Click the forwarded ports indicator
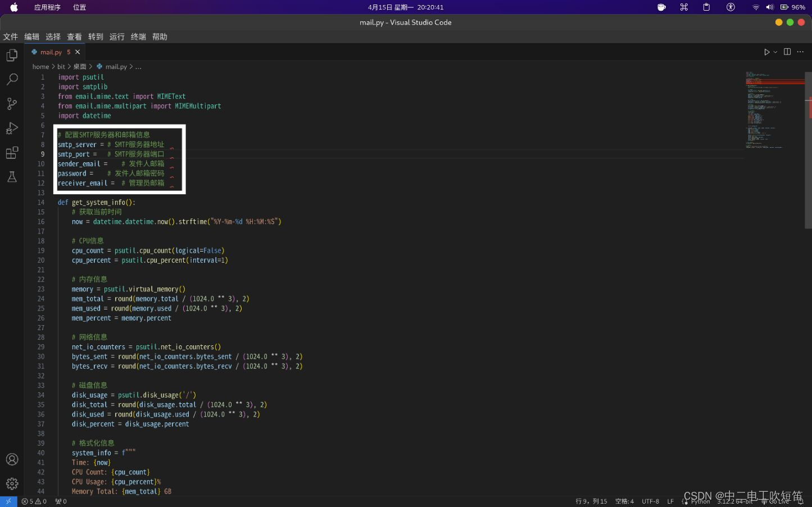Viewport: 812px width, 507px height. 61,501
